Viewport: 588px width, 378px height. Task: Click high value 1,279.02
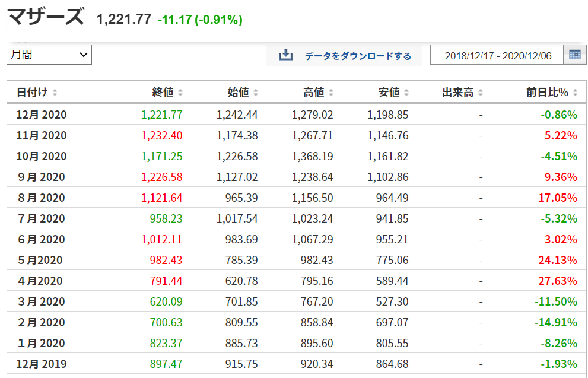tap(312, 115)
